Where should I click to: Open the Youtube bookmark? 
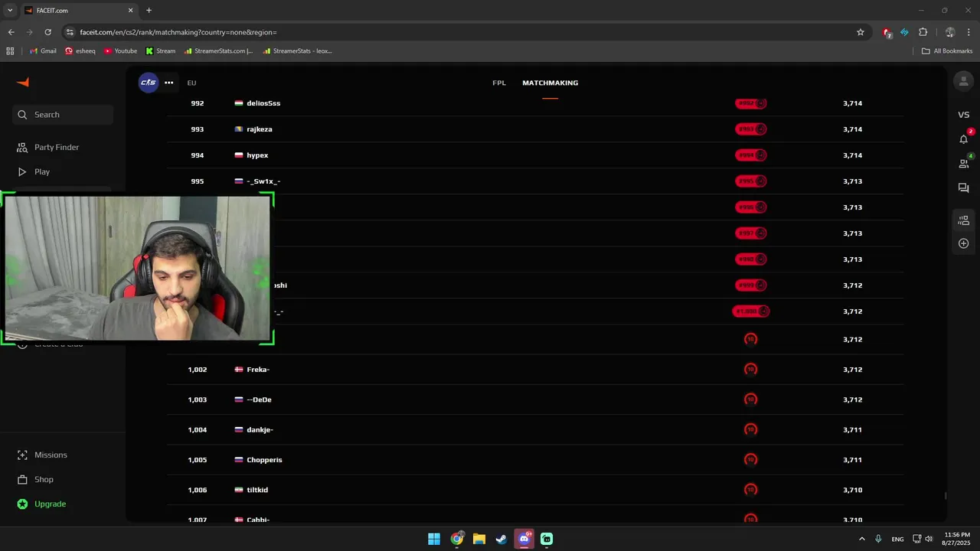(x=120, y=51)
